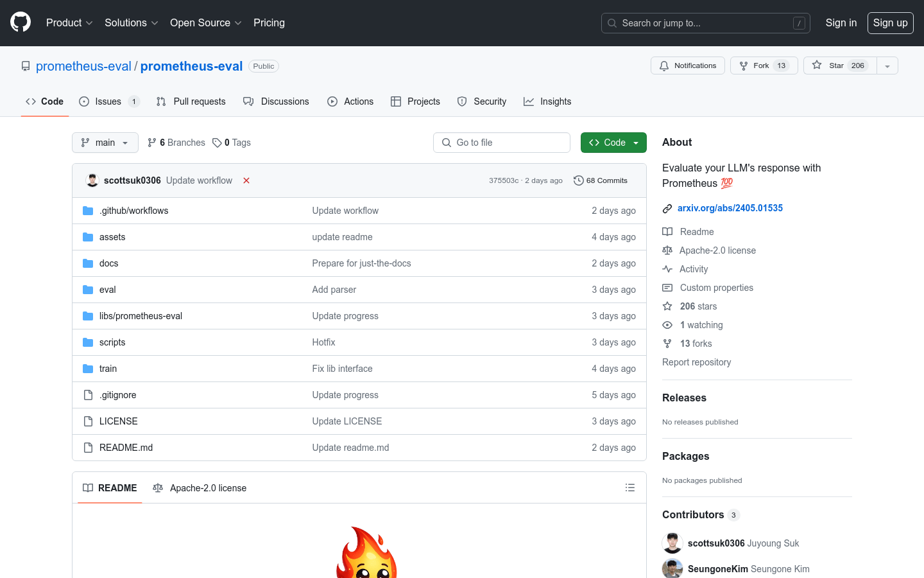The width and height of the screenshot is (924, 578).
Task: Open the Code tab
Action: (x=45, y=101)
